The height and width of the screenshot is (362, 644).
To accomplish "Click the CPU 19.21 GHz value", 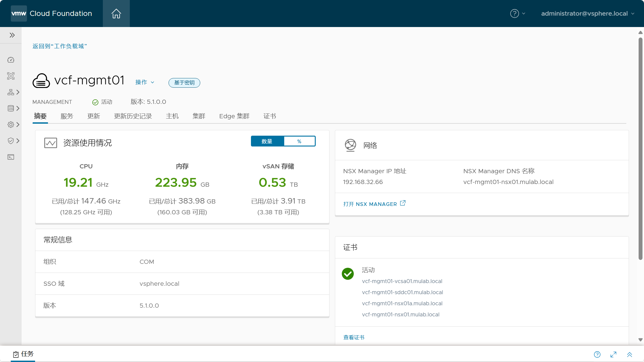I will pyautogui.click(x=86, y=183).
